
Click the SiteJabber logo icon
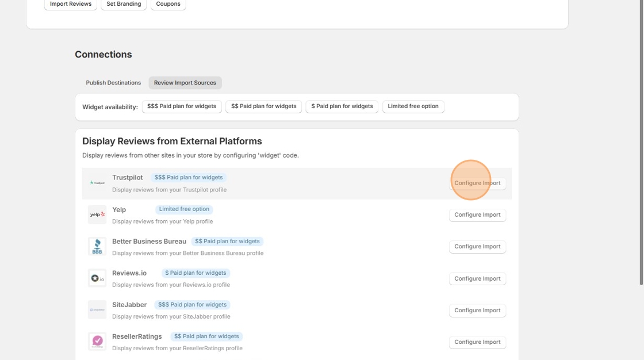coord(97,309)
